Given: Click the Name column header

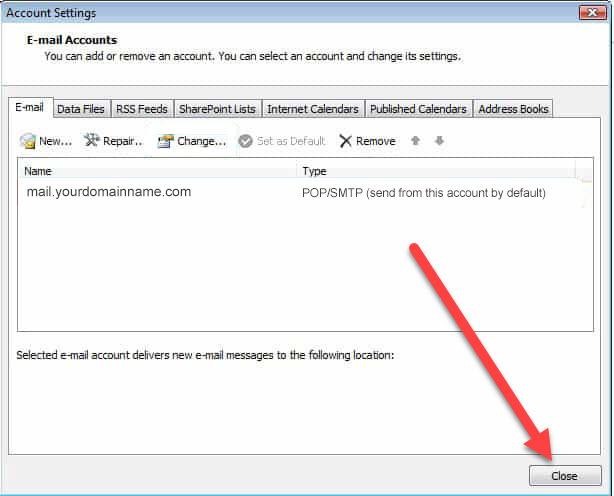Looking at the screenshot, I should pyautogui.click(x=157, y=171).
